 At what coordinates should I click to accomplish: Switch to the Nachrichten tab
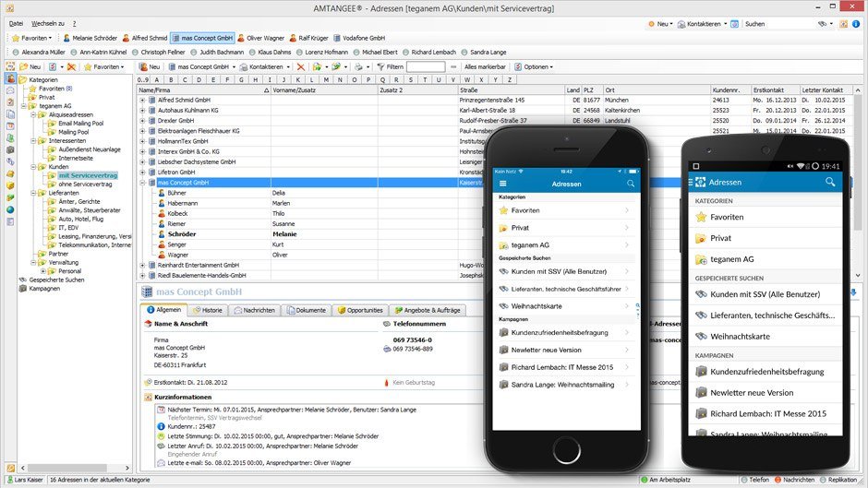click(x=255, y=310)
